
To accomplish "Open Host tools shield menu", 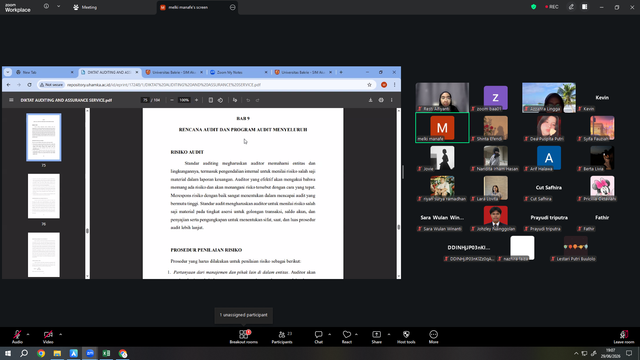I will pyautogui.click(x=406, y=337).
